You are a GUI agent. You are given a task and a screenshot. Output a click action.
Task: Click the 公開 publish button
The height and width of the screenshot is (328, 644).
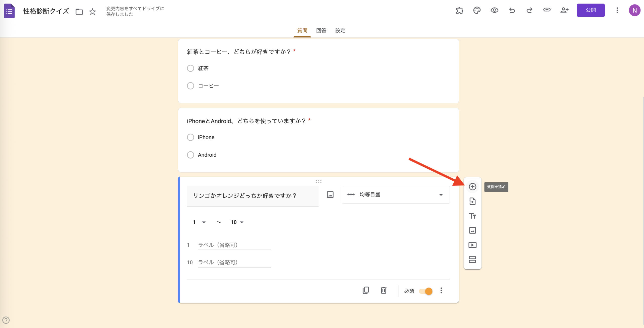click(591, 10)
